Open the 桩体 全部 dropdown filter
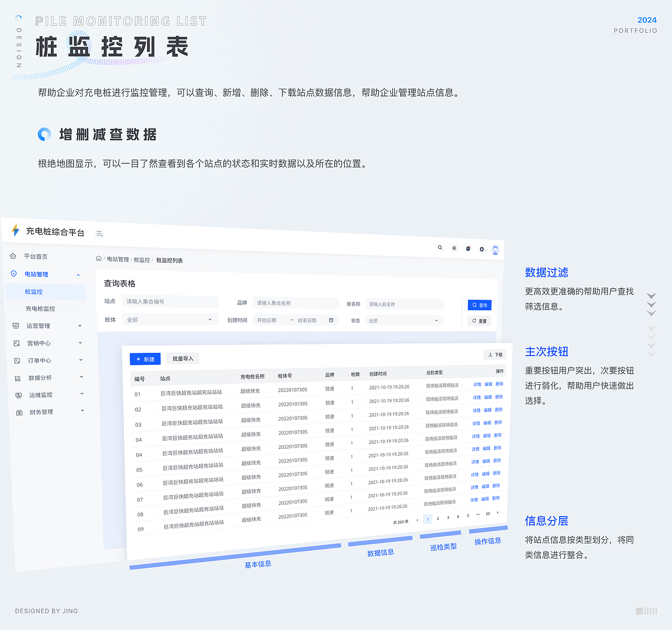672x630 pixels. click(x=169, y=319)
